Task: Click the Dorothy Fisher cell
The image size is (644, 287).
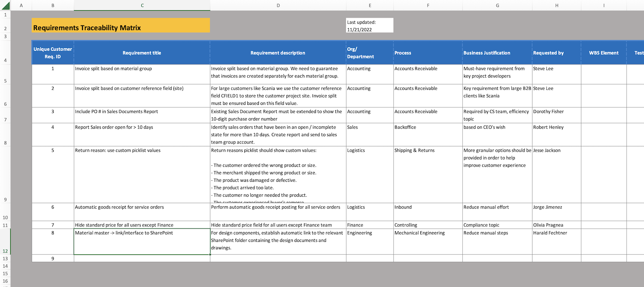Action: [556, 115]
